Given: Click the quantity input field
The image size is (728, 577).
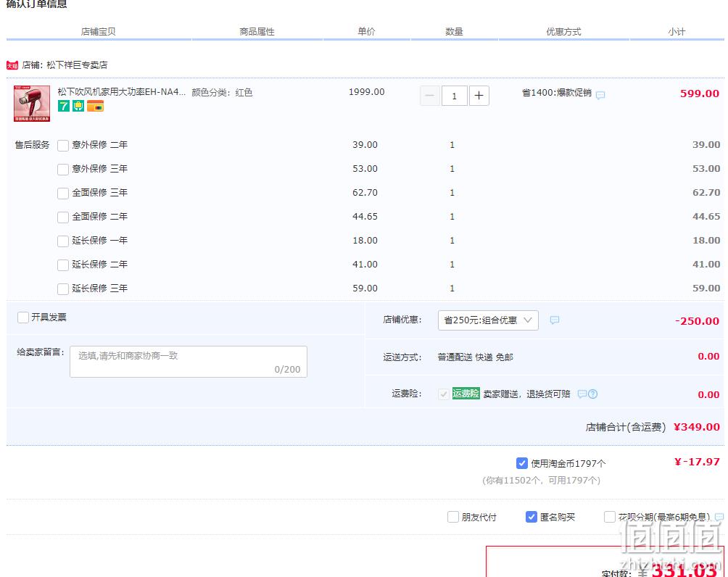Looking at the screenshot, I should [x=454, y=96].
